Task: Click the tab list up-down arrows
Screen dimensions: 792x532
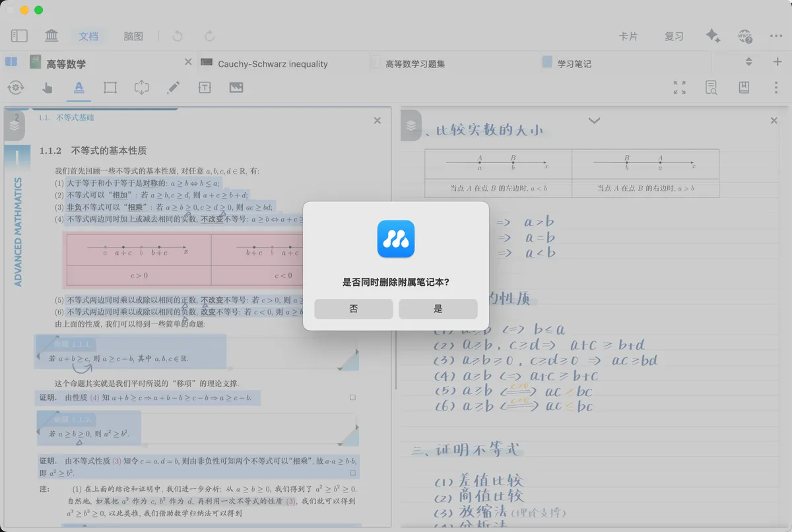Action: point(748,62)
